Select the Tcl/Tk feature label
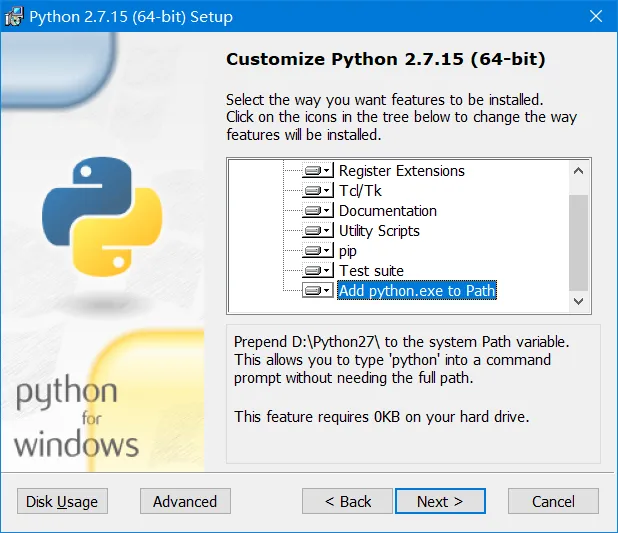Viewport: 618px width, 533px height. tap(360, 191)
